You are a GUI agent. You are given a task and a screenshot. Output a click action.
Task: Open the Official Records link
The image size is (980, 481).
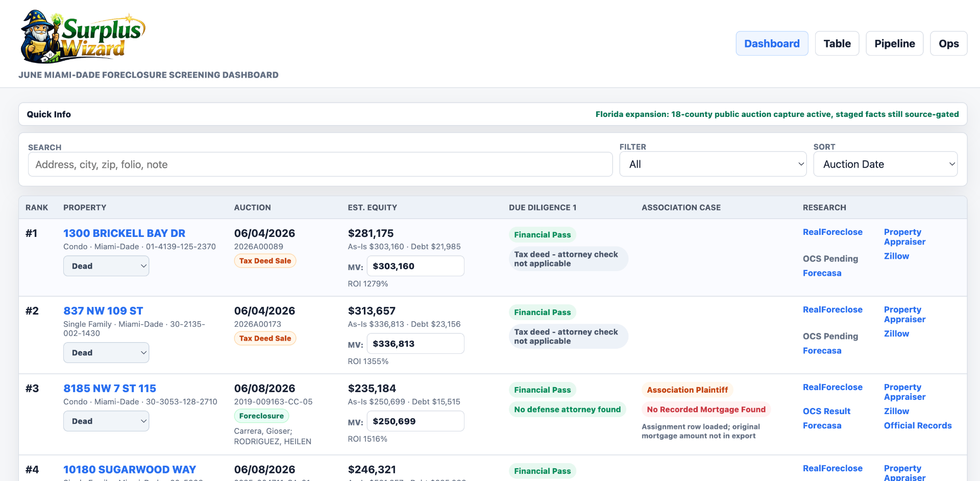point(918,426)
